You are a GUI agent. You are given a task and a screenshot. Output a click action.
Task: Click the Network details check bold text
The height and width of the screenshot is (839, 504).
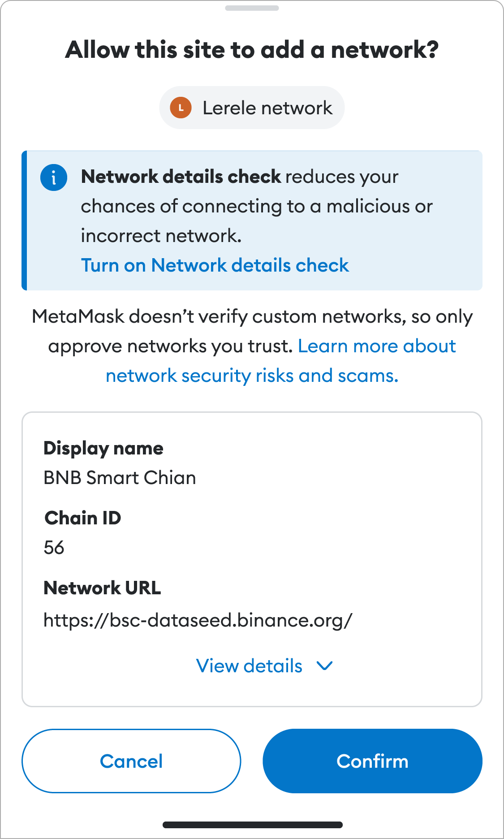click(x=181, y=177)
